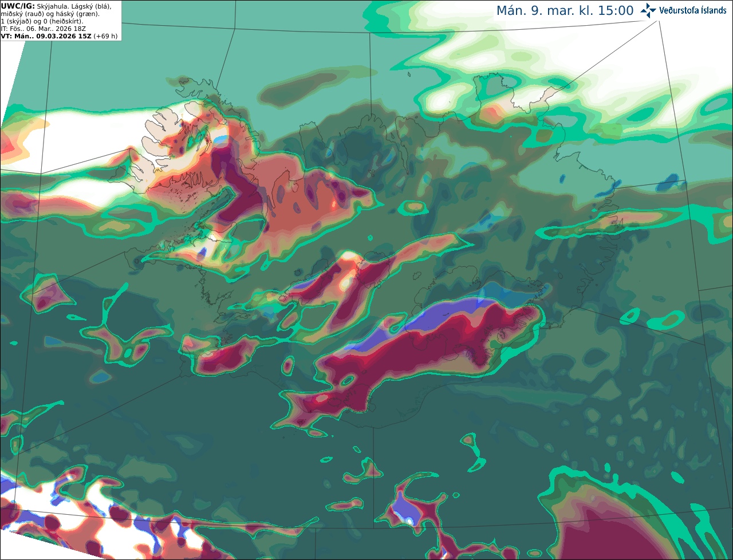The image size is (733, 560).
Task: Select the 'Mán. 9. mar. kl. 15:00' timestamp
Action: click(565, 11)
